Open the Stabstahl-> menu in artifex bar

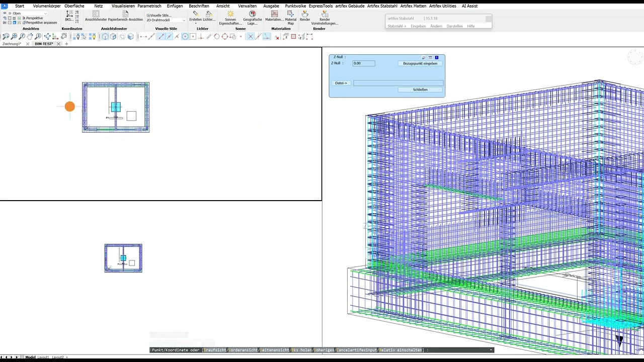(x=396, y=26)
